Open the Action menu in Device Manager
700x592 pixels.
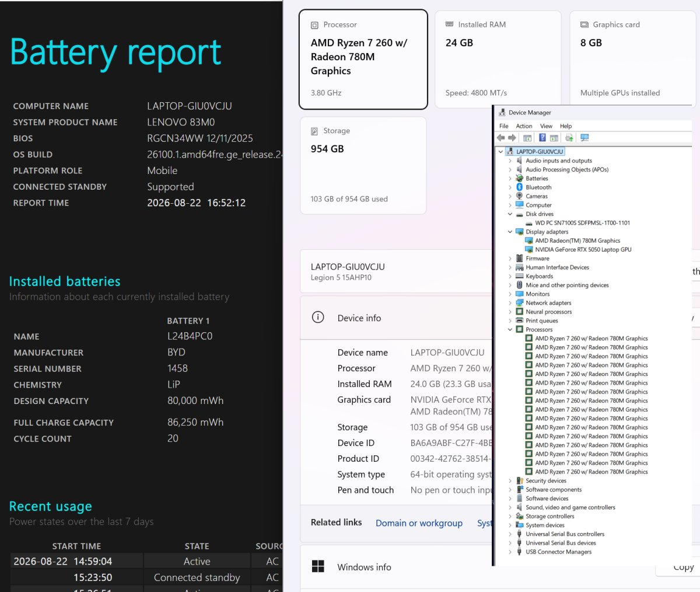point(524,126)
